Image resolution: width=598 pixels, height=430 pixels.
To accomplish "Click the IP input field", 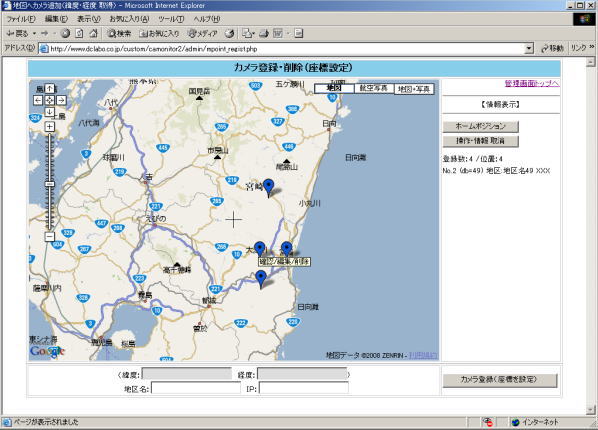I will [x=304, y=388].
